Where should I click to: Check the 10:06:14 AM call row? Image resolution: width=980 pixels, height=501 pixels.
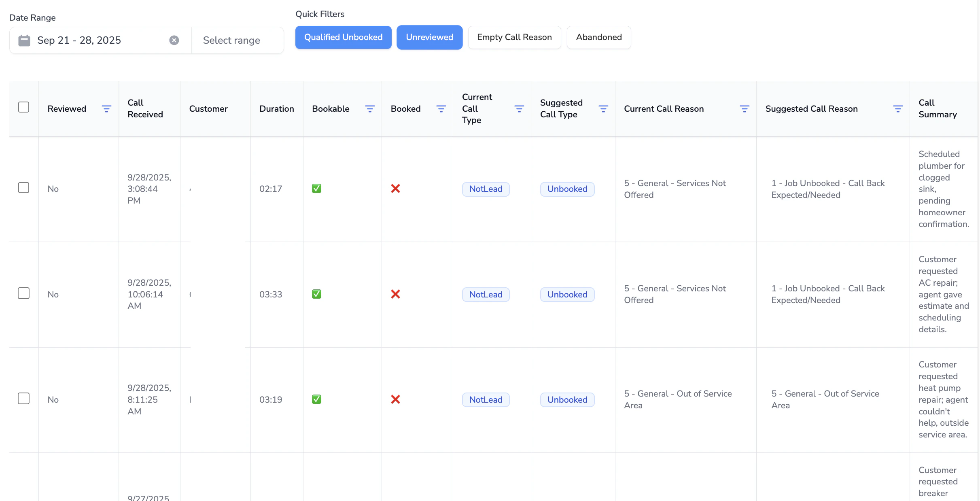pos(24,293)
